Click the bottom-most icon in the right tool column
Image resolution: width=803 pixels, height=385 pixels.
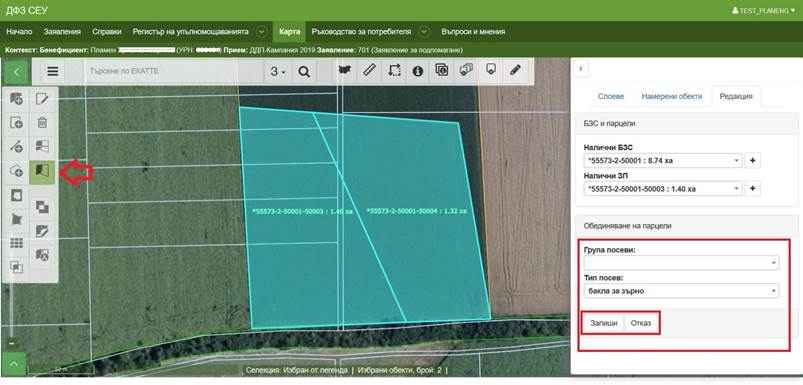click(42, 255)
